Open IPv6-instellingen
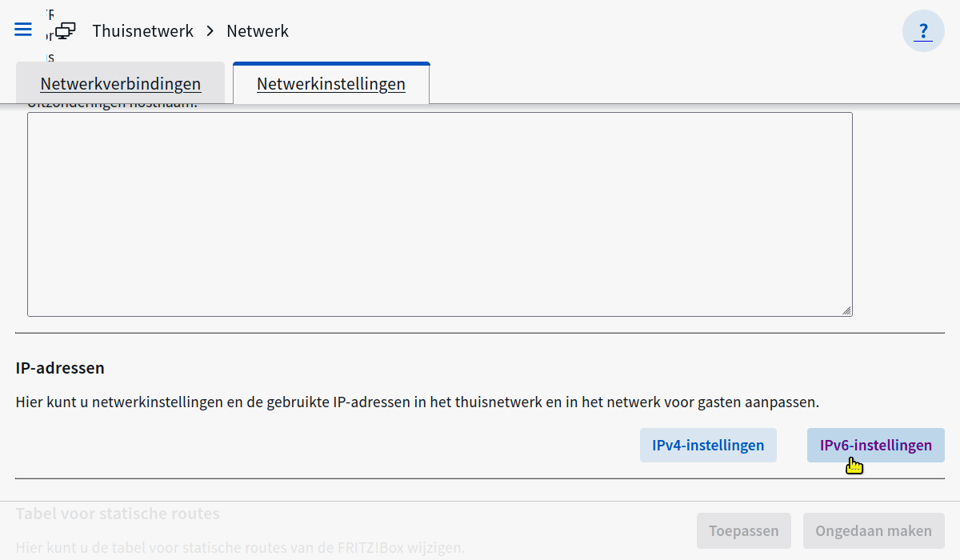The image size is (960, 560). click(x=875, y=446)
